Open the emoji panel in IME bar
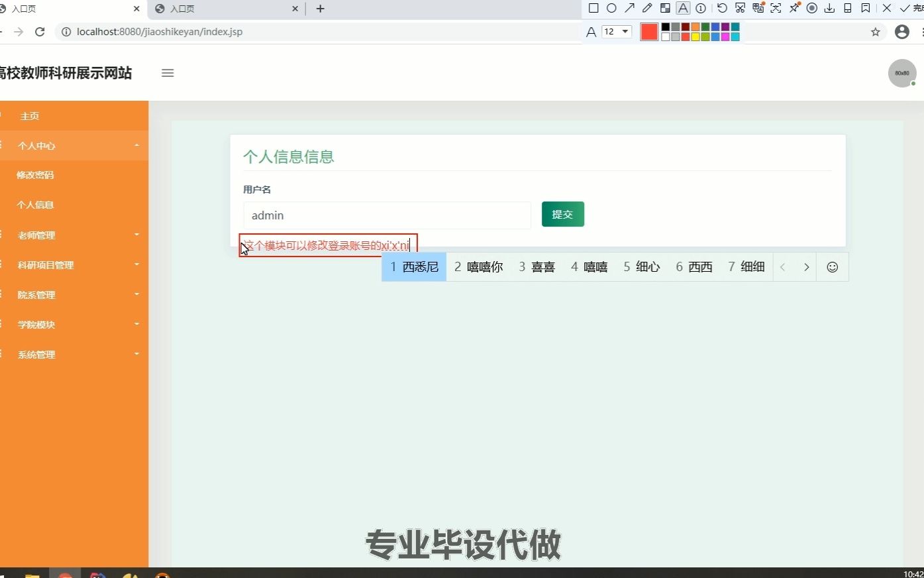This screenshot has height=578, width=924. click(x=833, y=267)
